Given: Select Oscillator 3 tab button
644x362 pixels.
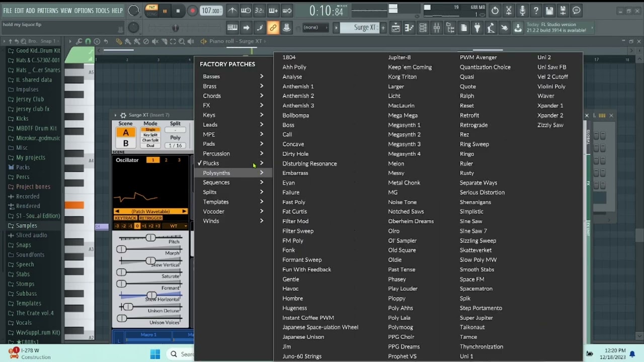Looking at the screenshot, I should pos(179,160).
